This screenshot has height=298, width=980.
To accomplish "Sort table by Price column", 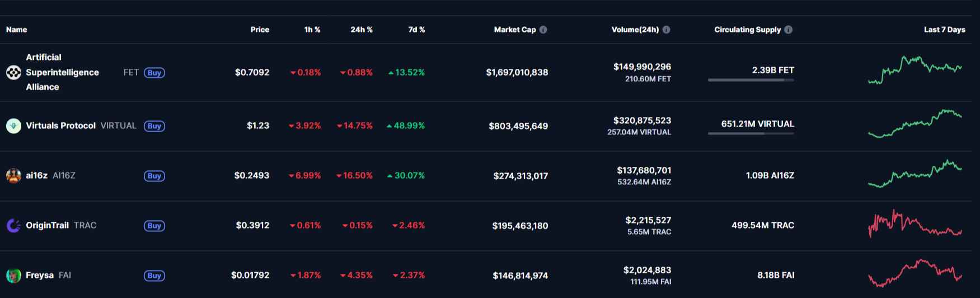I will point(260,30).
